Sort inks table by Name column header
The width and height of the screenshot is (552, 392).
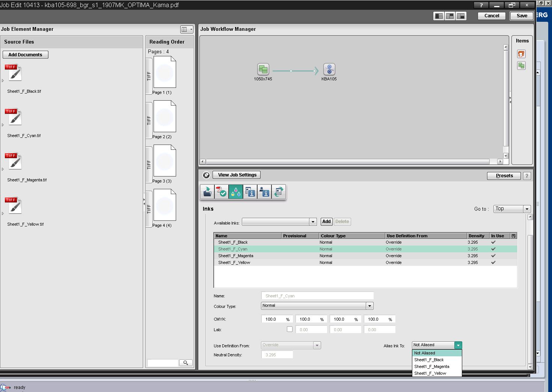(x=248, y=236)
